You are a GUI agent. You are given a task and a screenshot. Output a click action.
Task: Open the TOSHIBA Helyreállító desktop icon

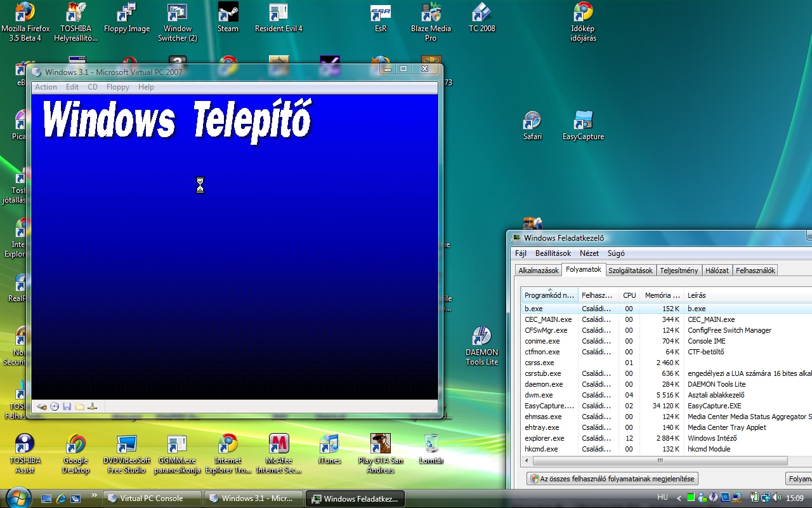[76, 22]
